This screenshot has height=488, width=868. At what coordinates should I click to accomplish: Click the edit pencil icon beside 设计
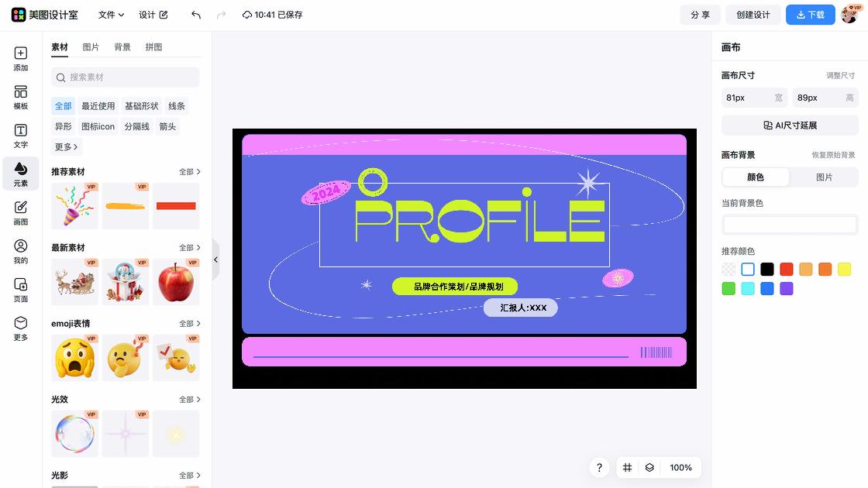point(164,15)
